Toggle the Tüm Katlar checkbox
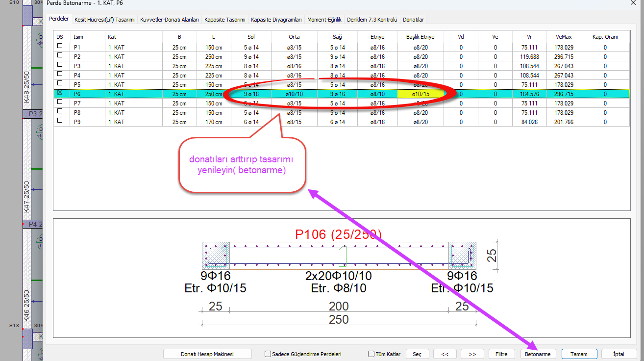 tap(371, 354)
